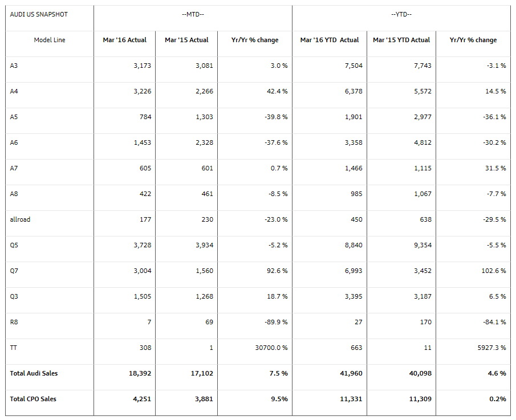
Task: Click Total Audi Sales YTD value 41,960
Action: [x=350, y=373]
